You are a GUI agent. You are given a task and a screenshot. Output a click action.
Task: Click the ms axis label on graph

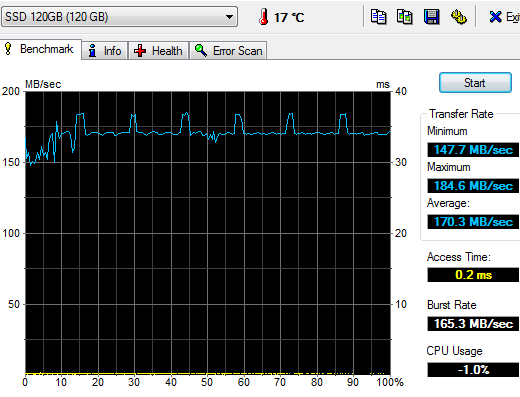pyautogui.click(x=383, y=85)
